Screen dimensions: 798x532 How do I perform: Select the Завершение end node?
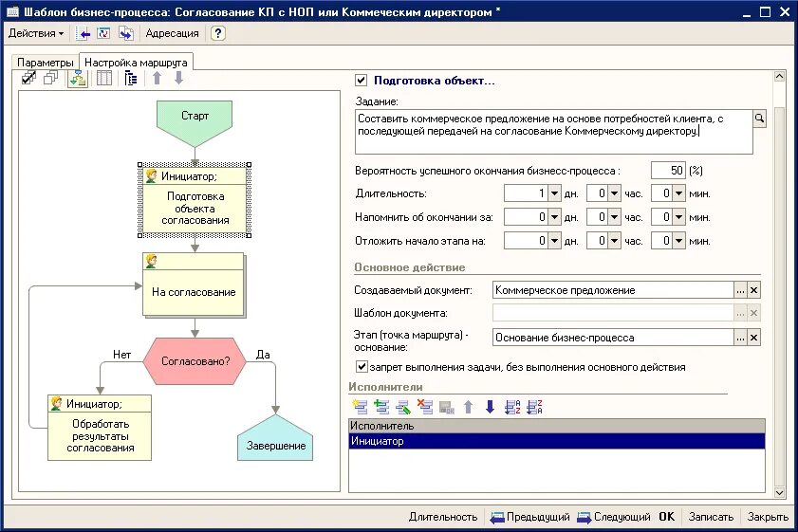(x=275, y=438)
